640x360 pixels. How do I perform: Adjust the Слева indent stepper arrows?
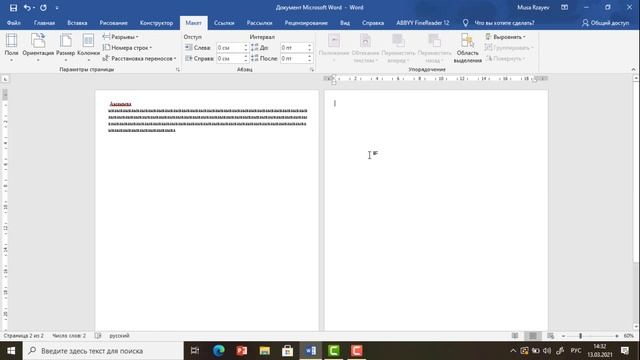point(246,48)
